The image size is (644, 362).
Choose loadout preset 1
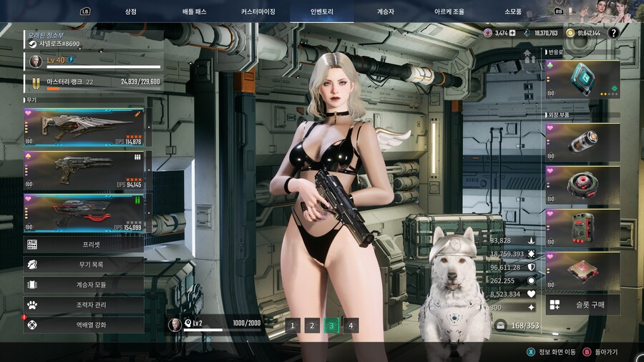pyautogui.click(x=293, y=326)
